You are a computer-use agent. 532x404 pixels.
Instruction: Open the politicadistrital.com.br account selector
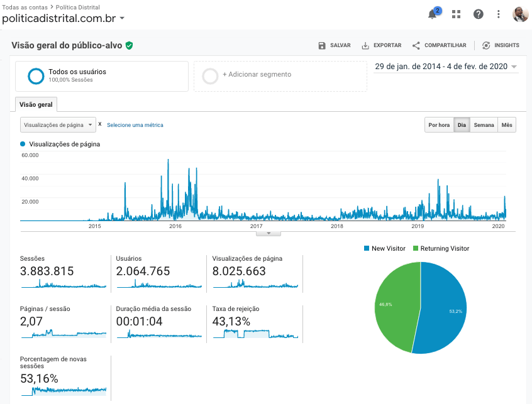64,18
